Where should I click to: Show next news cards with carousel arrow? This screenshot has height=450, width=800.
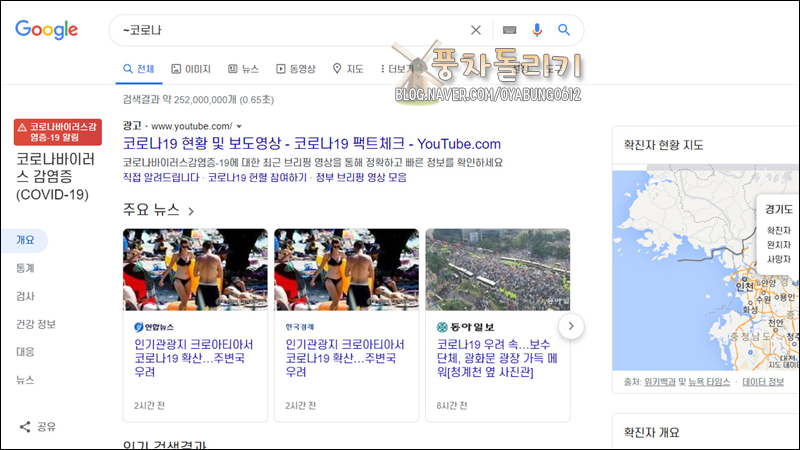pos(571,326)
